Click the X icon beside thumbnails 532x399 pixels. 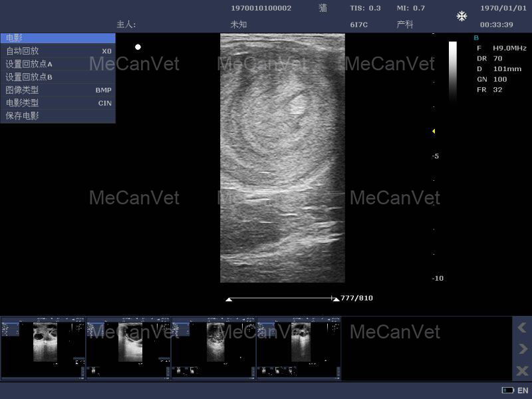522,370
